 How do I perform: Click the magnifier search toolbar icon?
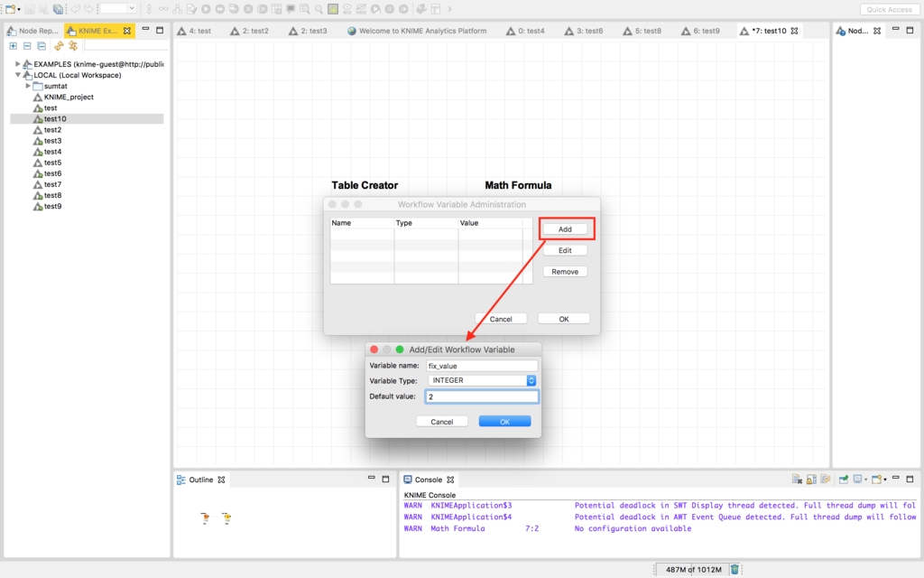pyautogui.click(x=319, y=9)
